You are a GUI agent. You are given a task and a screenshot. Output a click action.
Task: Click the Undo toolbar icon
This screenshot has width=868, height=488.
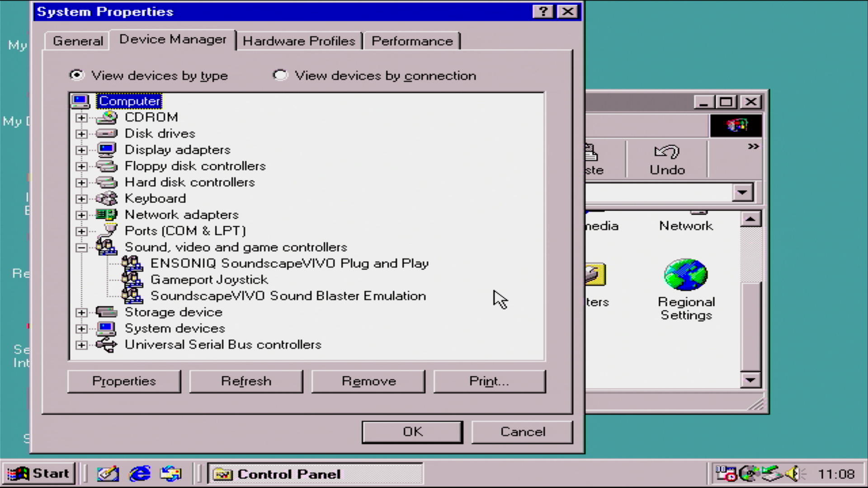click(x=667, y=153)
